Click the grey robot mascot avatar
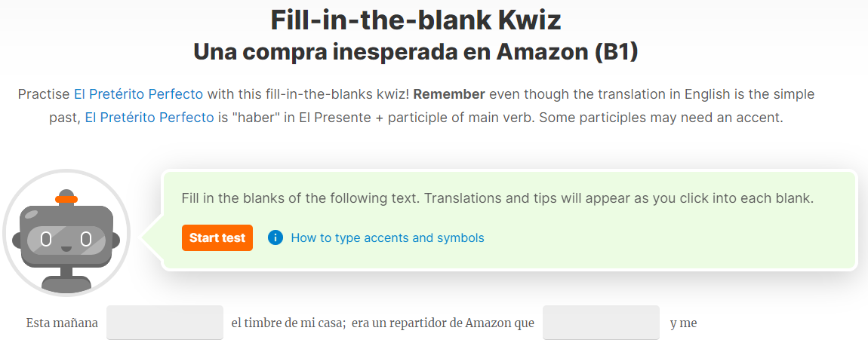The image size is (868, 346). point(66,233)
